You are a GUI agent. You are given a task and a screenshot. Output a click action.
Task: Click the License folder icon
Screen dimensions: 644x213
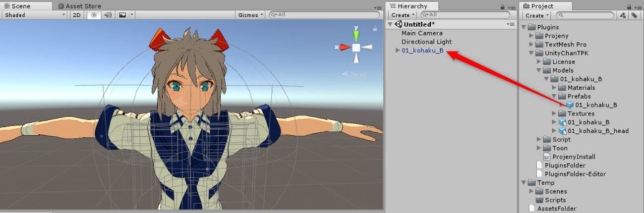coord(547,62)
